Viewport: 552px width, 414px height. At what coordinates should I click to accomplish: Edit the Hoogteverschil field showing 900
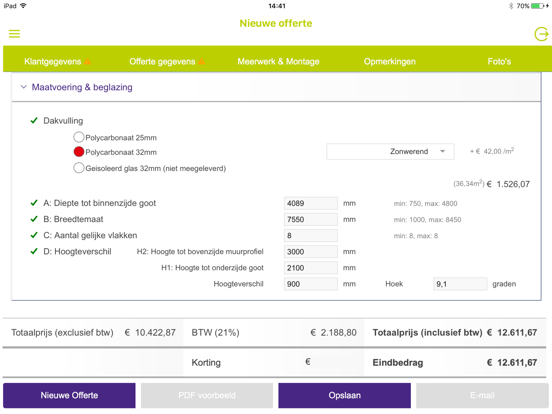coord(311,284)
